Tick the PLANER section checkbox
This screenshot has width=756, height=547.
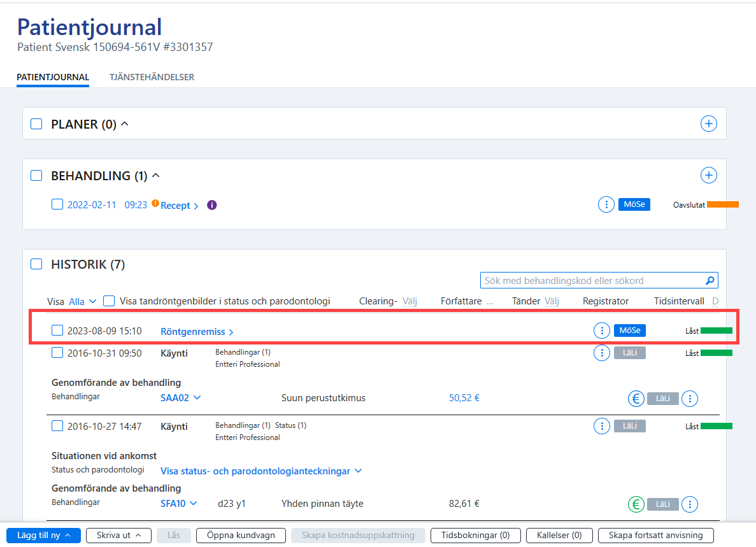point(36,124)
